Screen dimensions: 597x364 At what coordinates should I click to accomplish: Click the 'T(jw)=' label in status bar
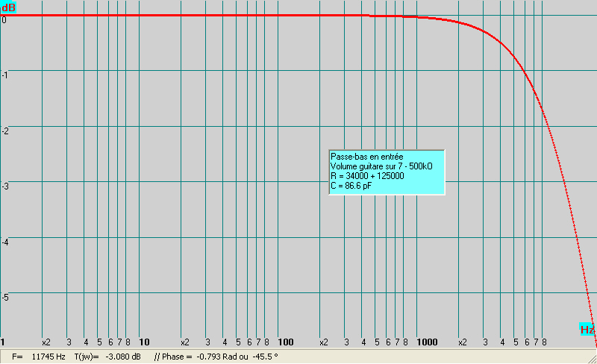[86, 357]
